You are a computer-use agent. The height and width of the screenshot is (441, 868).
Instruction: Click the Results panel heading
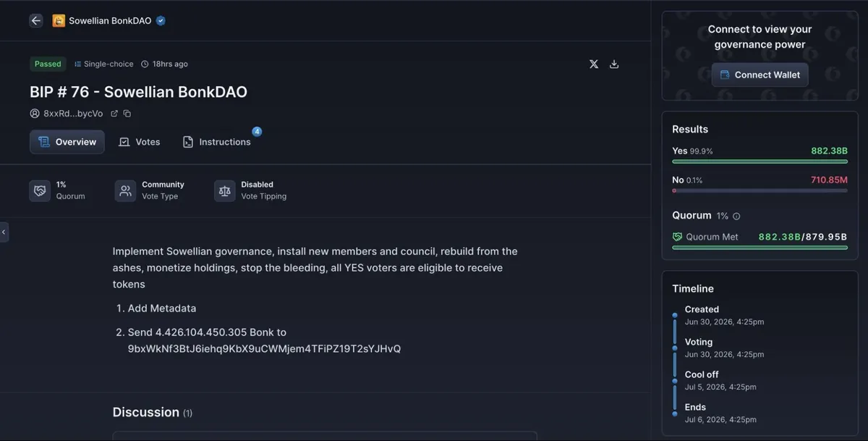click(x=690, y=129)
